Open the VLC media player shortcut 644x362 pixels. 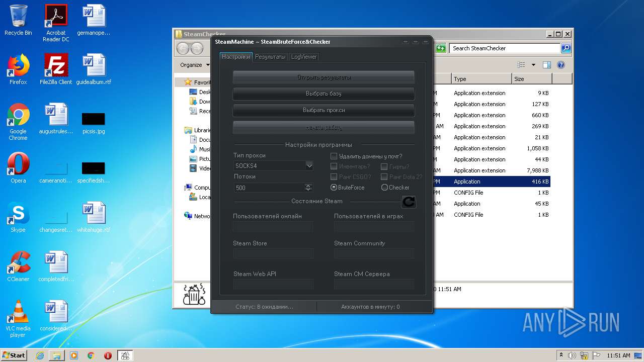18,319
